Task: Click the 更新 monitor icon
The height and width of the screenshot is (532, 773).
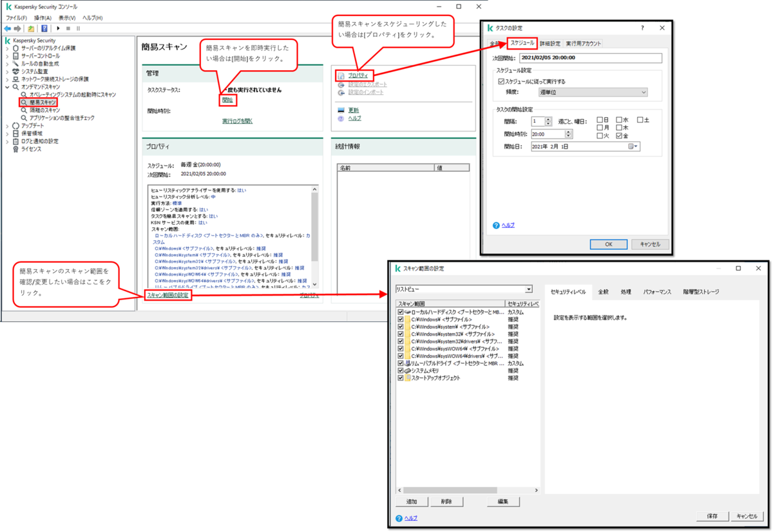Action: pyautogui.click(x=342, y=110)
